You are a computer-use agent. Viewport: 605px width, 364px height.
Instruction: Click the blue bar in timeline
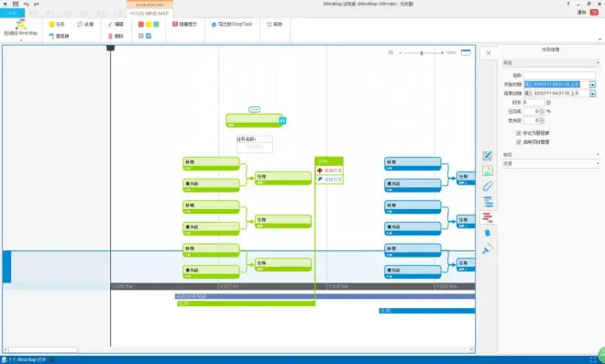click(427, 311)
